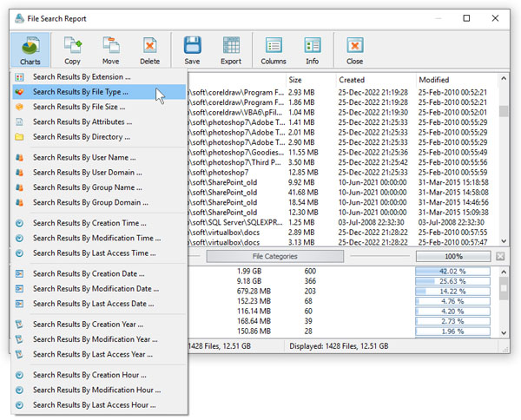Open the Charts toolbar menu
Screen dimensions: 521x420
click(30, 49)
